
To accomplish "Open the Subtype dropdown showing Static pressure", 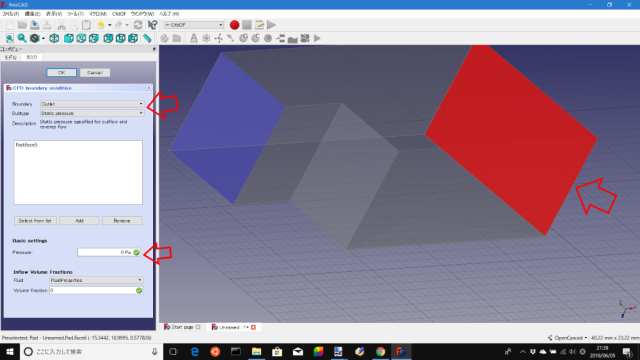I will [x=92, y=113].
